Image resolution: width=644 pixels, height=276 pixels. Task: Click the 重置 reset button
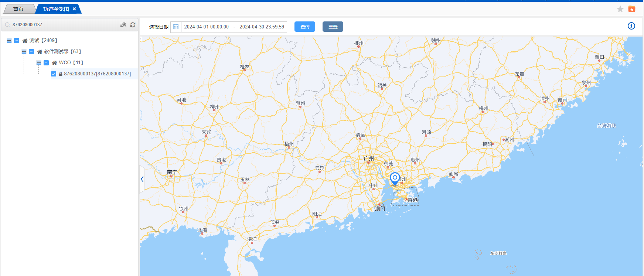(333, 27)
